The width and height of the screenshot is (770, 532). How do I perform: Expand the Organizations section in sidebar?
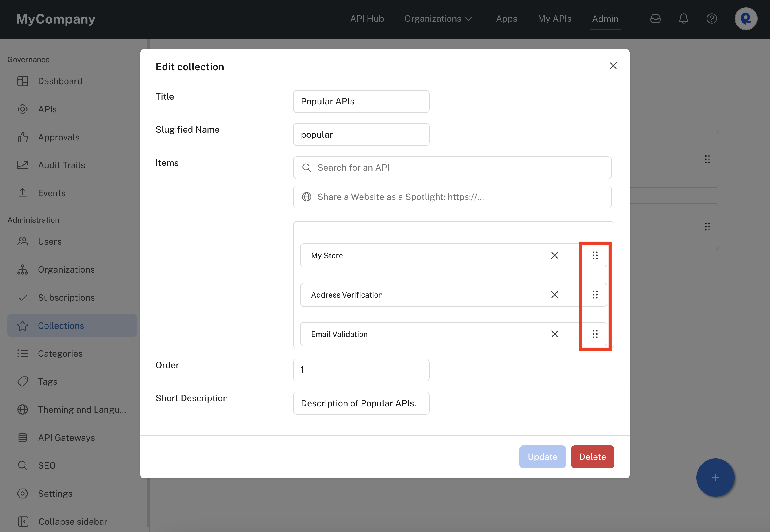[x=66, y=269]
